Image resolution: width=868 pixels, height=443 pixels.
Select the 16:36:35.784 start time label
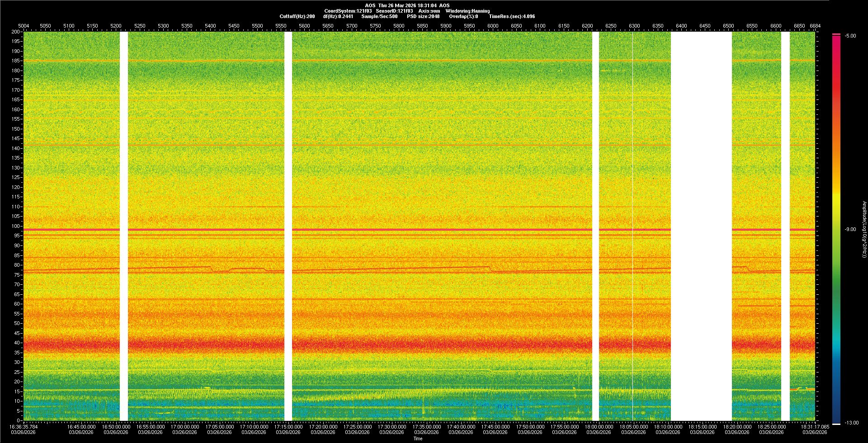click(x=24, y=426)
